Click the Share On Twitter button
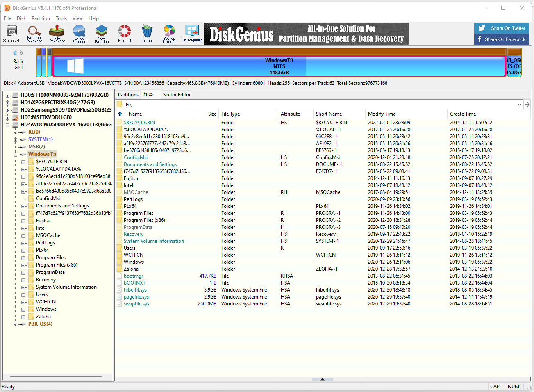This screenshot has height=392, width=534. 502,28
